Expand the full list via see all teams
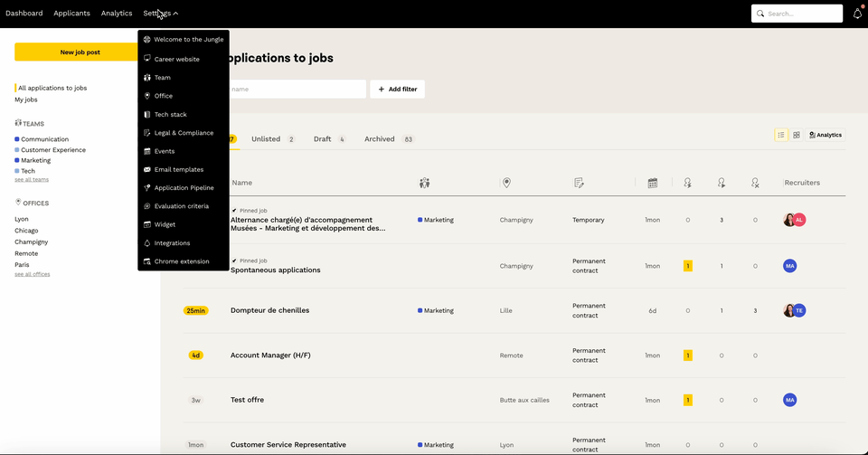 coord(32,180)
